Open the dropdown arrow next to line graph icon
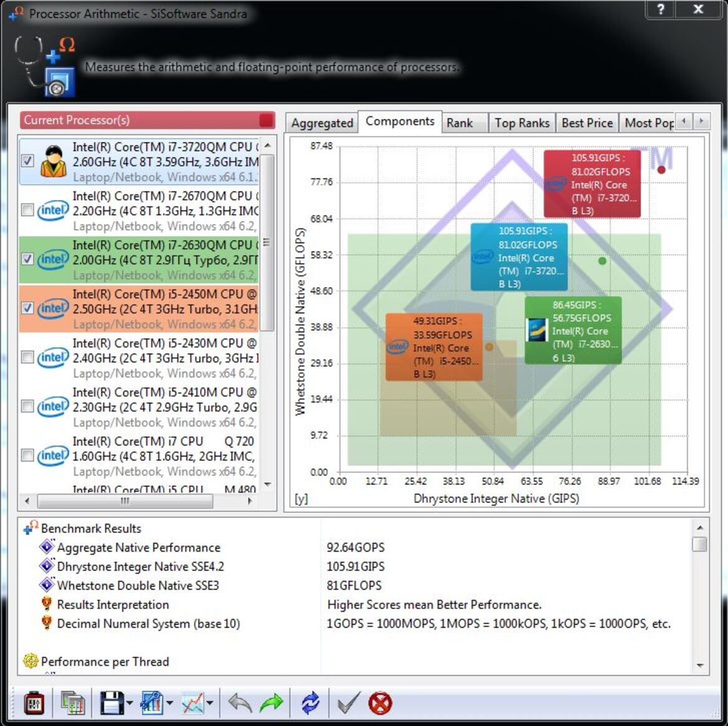 [210, 703]
